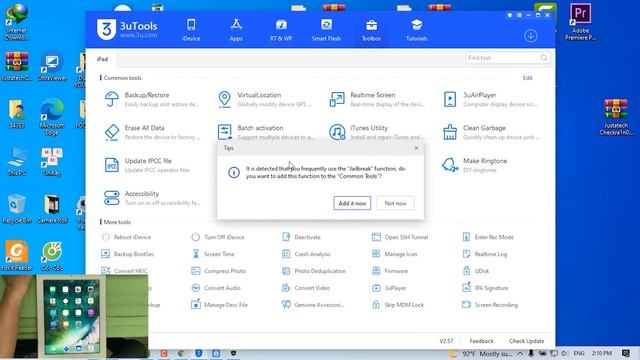Open Make Ringtone tool
640x360 pixels.
475,165
